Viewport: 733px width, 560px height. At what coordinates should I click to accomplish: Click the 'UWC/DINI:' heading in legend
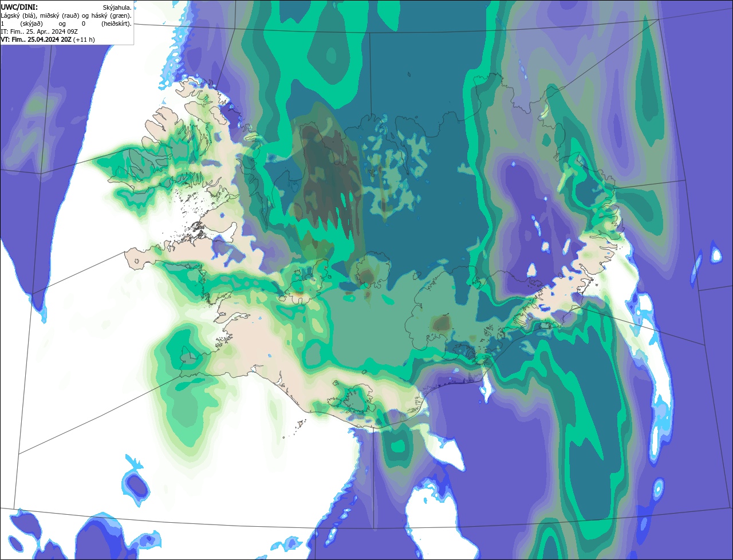pyautogui.click(x=19, y=7)
